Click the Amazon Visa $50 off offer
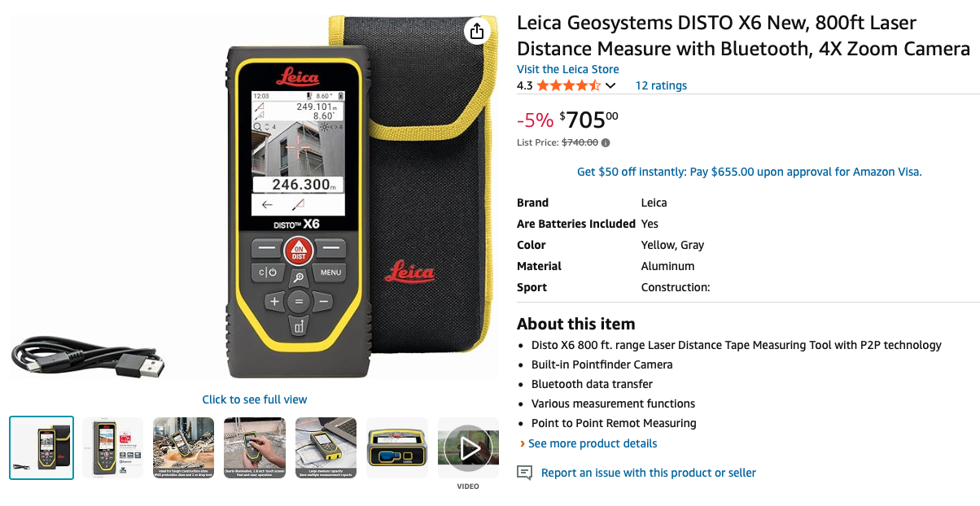 (749, 172)
